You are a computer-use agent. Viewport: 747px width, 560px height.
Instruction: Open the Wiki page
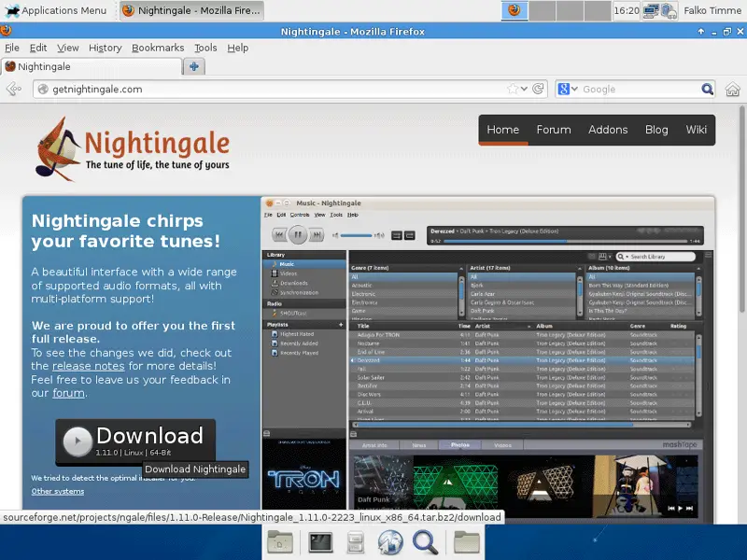pyautogui.click(x=696, y=130)
